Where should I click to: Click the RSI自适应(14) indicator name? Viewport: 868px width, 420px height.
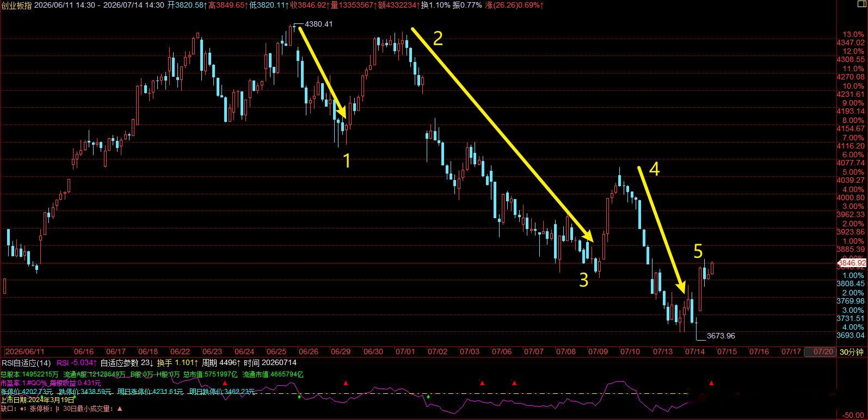[x=26, y=363]
